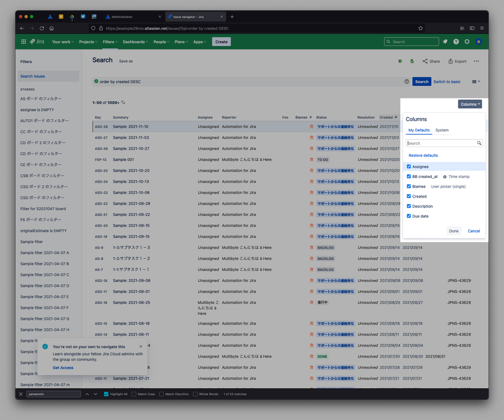Enable Match Diacritics in the find bar
Screen dimensions: 504x420
pyautogui.click(x=161, y=394)
